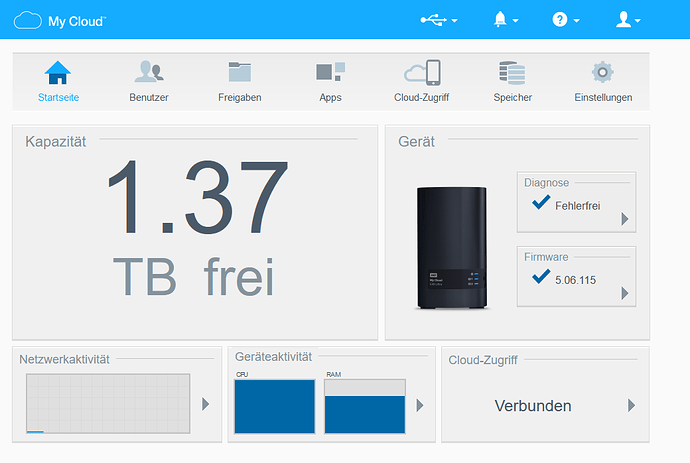Click the Fehlerfrei status text

pos(577,206)
